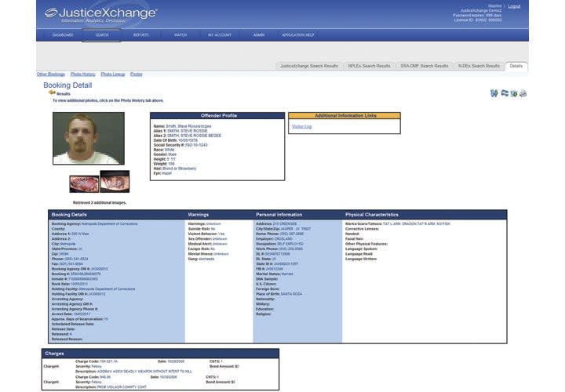This screenshot has width=565, height=392.
Task: Open My Account in navigation bar
Action: (x=220, y=35)
